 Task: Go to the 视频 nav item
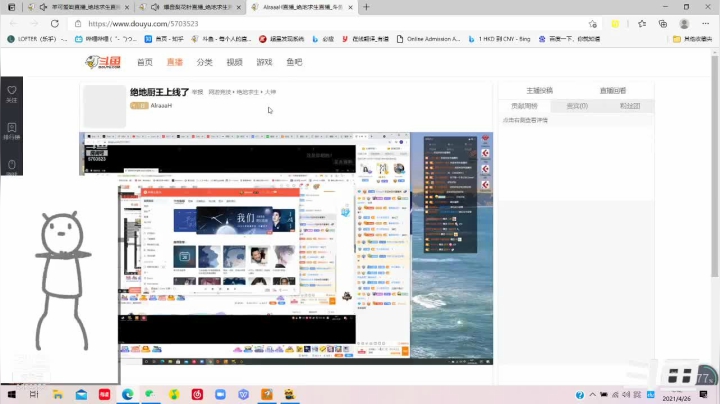pos(234,62)
